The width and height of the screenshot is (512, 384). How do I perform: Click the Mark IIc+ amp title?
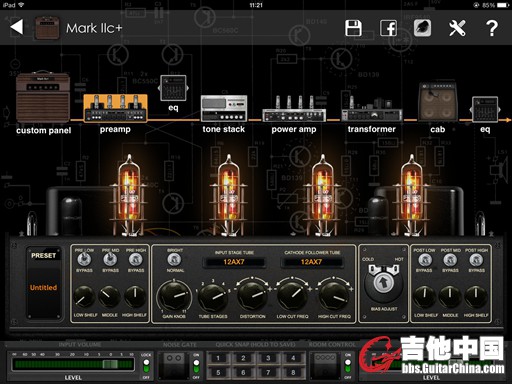[x=94, y=28]
